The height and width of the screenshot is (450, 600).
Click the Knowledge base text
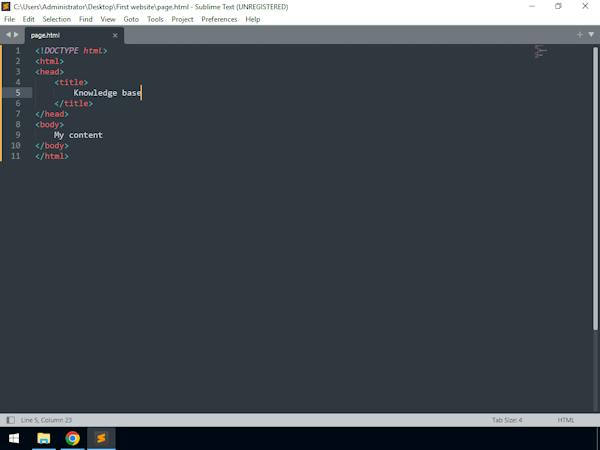tap(108, 93)
